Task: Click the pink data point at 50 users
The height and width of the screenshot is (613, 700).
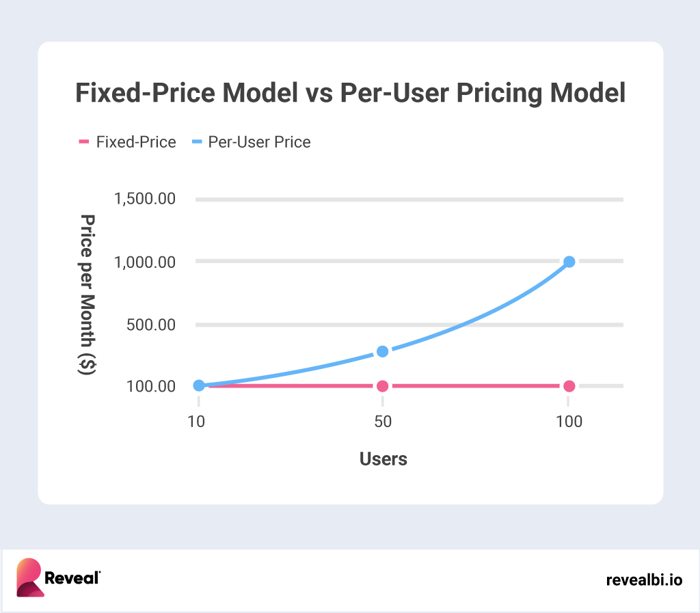Action: (383, 386)
